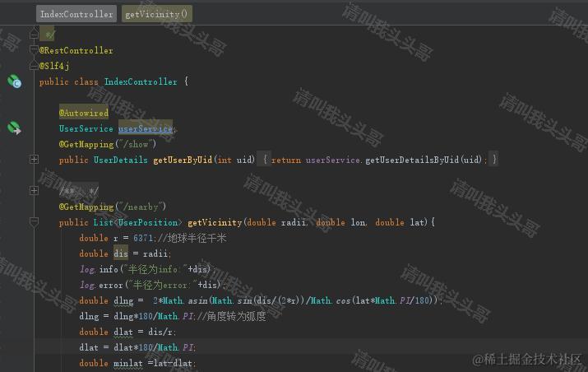Click the highlighted dis variable declaration
Viewport: 588px width, 372px height.
pyautogui.click(x=121, y=253)
